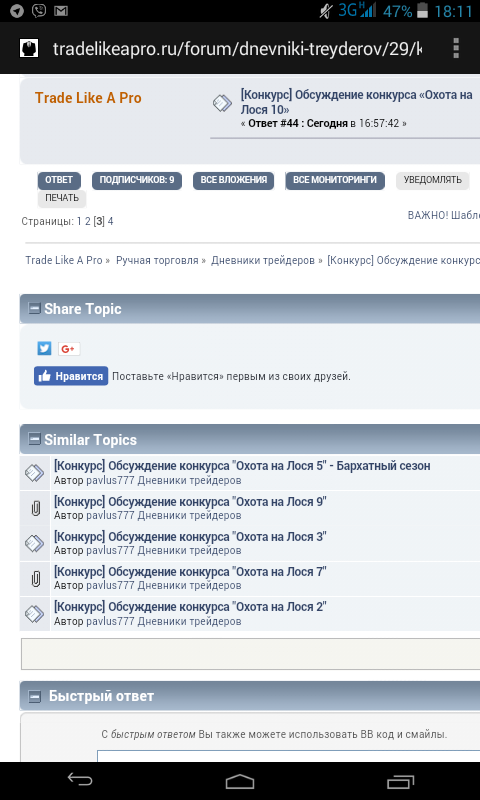Image resolution: width=480 pixels, height=800 pixels.
Task: Share topic via the Google+ icon
Action: pos(69,349)
